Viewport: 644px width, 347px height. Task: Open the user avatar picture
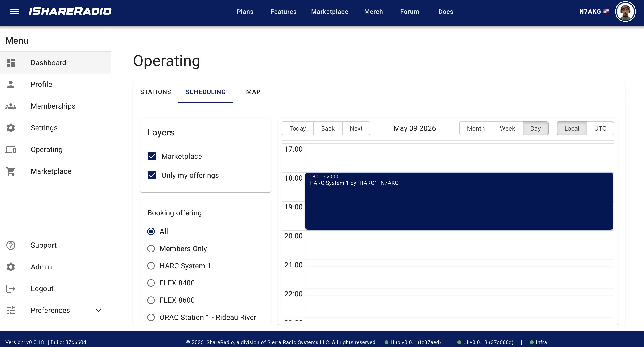pos(625,12)
